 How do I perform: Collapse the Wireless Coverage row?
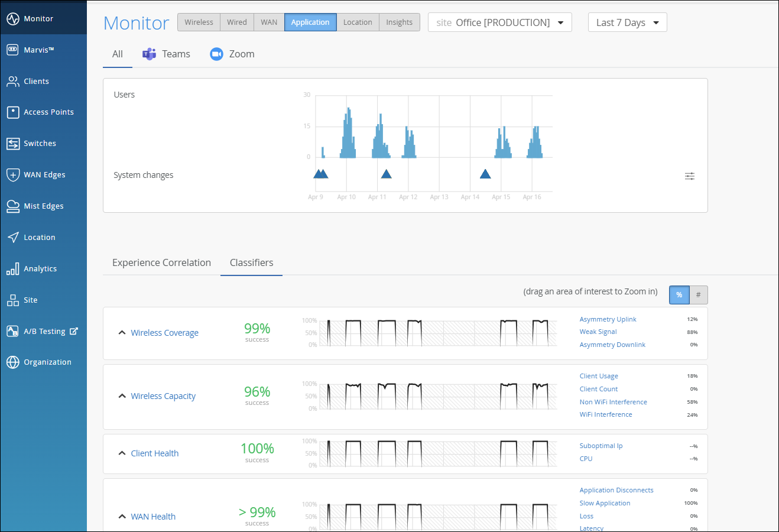tap(122, 333)
